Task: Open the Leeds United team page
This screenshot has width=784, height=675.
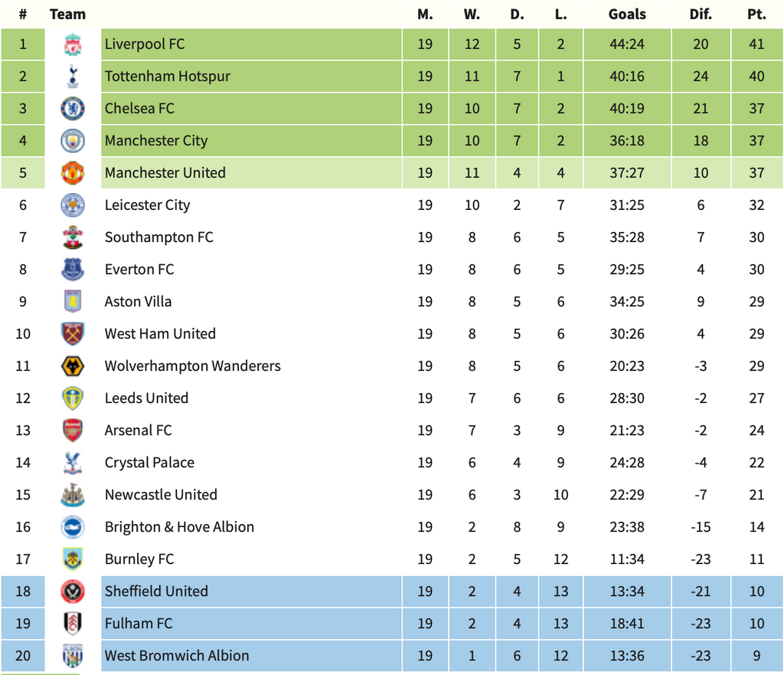Action: tap(146, 398)
